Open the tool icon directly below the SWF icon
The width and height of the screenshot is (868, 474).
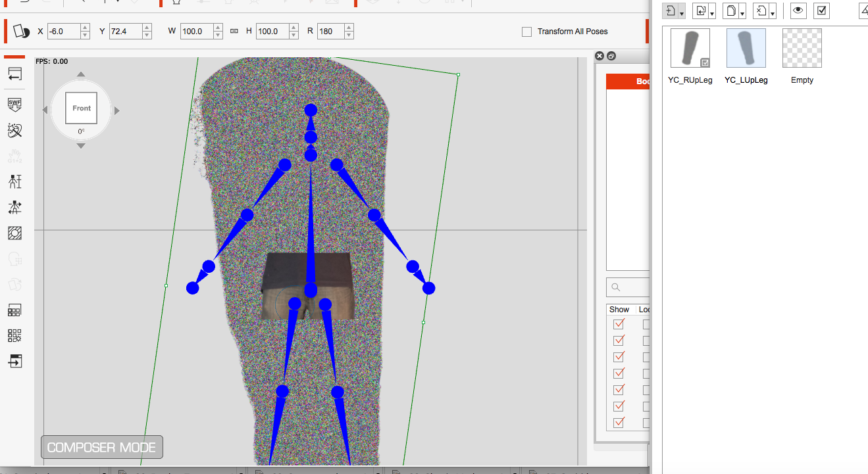click(x=14, y=130)
